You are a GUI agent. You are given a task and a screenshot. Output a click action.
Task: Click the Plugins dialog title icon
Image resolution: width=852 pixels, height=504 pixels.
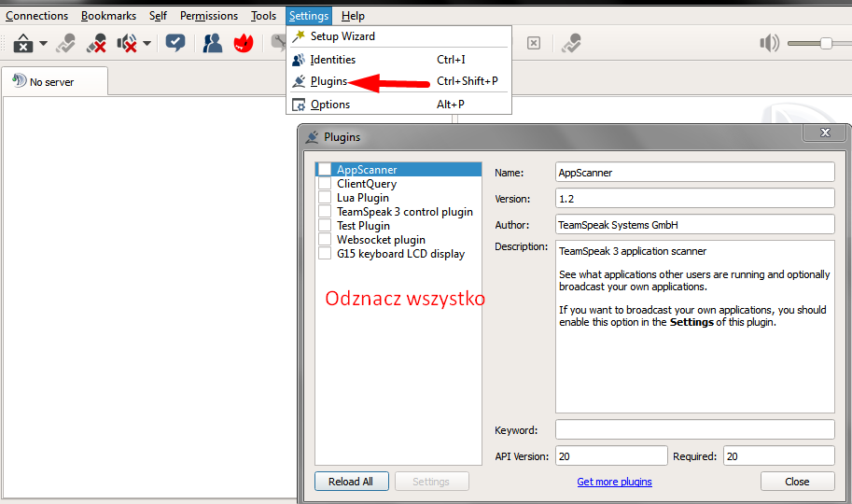point(313,137)
